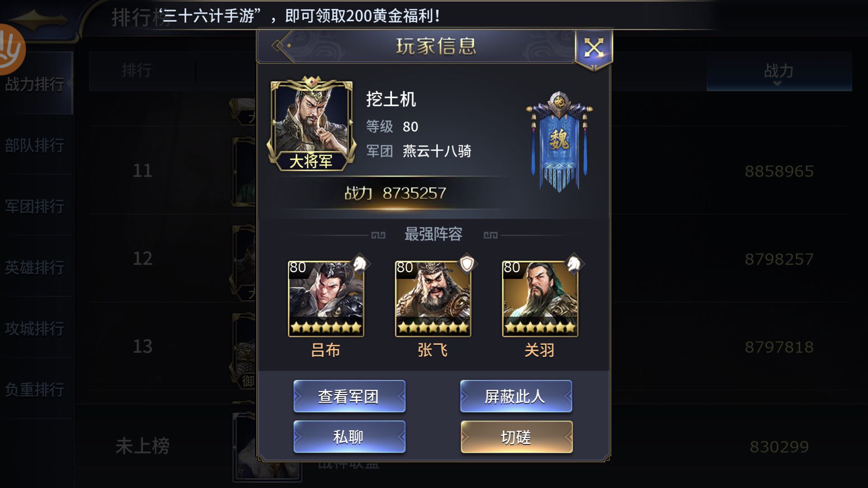Sort by the 战力 column dropdown arrow

coord(777,84)
